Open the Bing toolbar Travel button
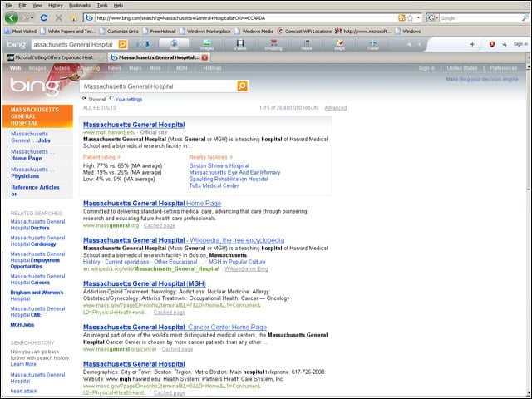The image size is (532, 399). 372,44
